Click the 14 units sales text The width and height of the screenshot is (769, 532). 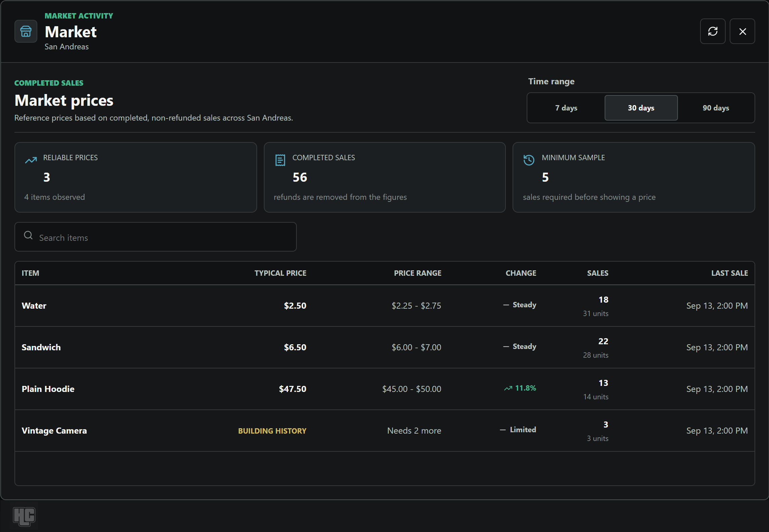(596, 397)
